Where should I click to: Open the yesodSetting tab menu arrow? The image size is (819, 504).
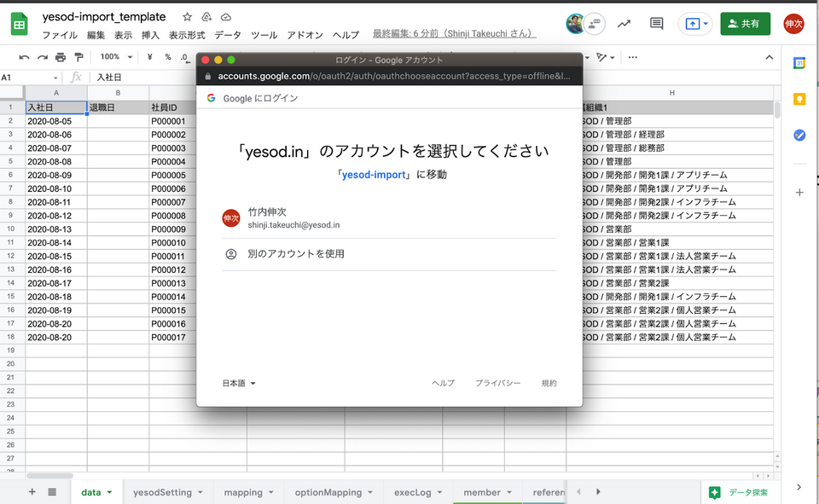click(x=200, y=493)
